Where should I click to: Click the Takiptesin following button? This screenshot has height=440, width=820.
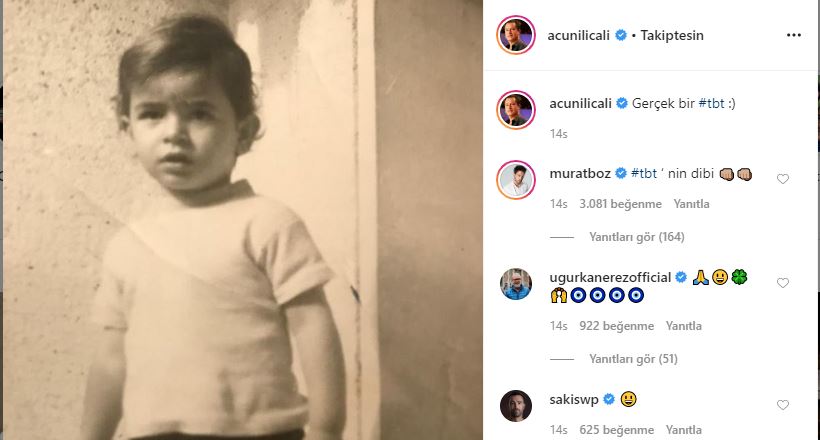(x=671, y=35)
